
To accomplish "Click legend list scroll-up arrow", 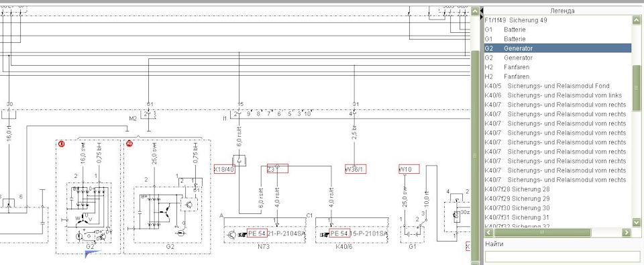I will point(636,19).
